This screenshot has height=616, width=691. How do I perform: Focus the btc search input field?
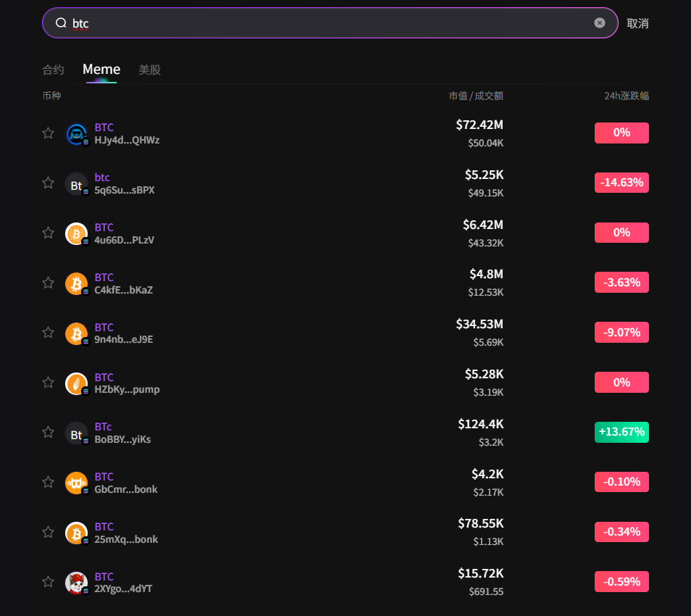pos(330,23)
